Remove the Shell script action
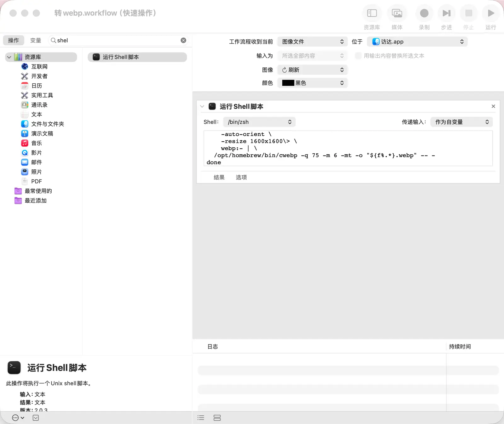Image resolution: width=504 pixels, height=424 pixels. [x=493, y=106]
